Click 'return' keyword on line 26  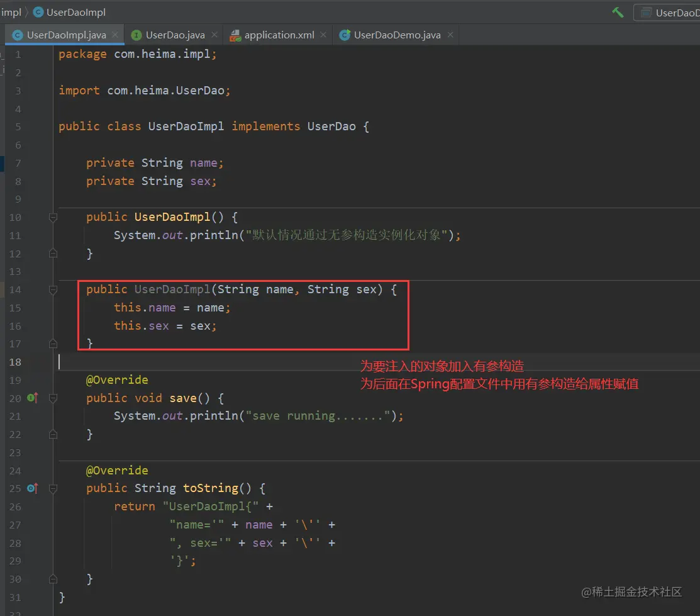[135, 507]
